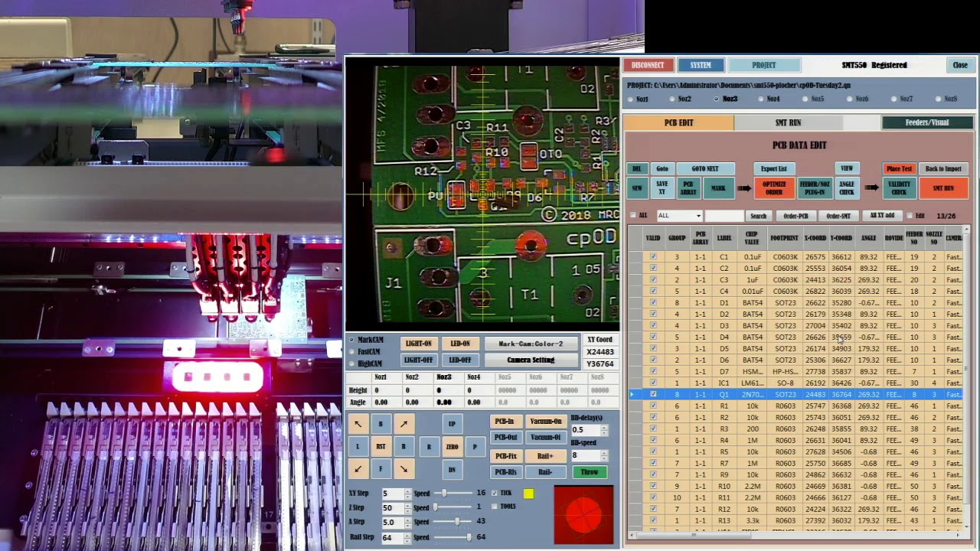Switch to the SMT RUN tab

(x=788, y=122)
